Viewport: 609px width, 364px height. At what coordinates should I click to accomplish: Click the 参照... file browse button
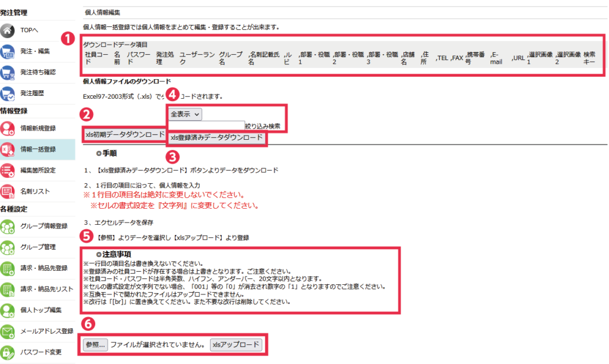[x=96, y=344]
